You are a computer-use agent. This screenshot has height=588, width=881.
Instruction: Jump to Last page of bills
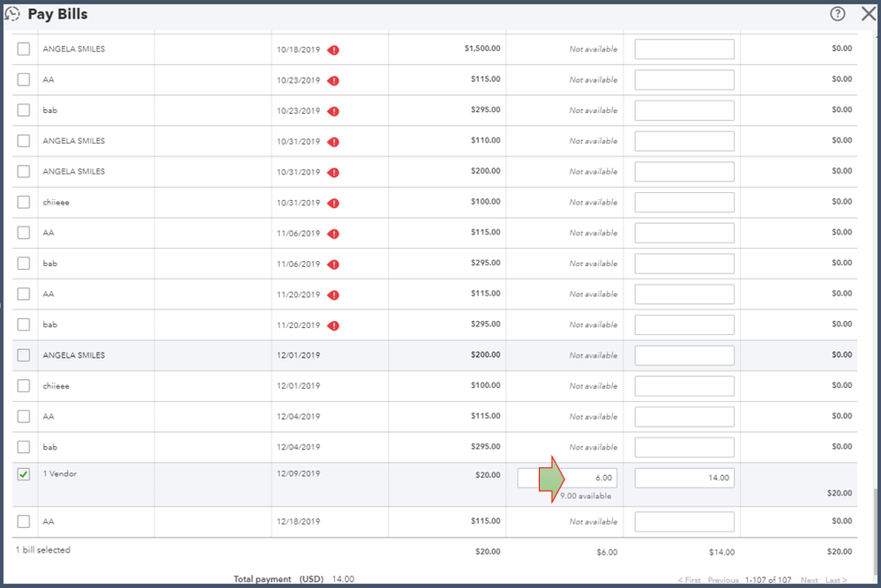coord(836,579)
